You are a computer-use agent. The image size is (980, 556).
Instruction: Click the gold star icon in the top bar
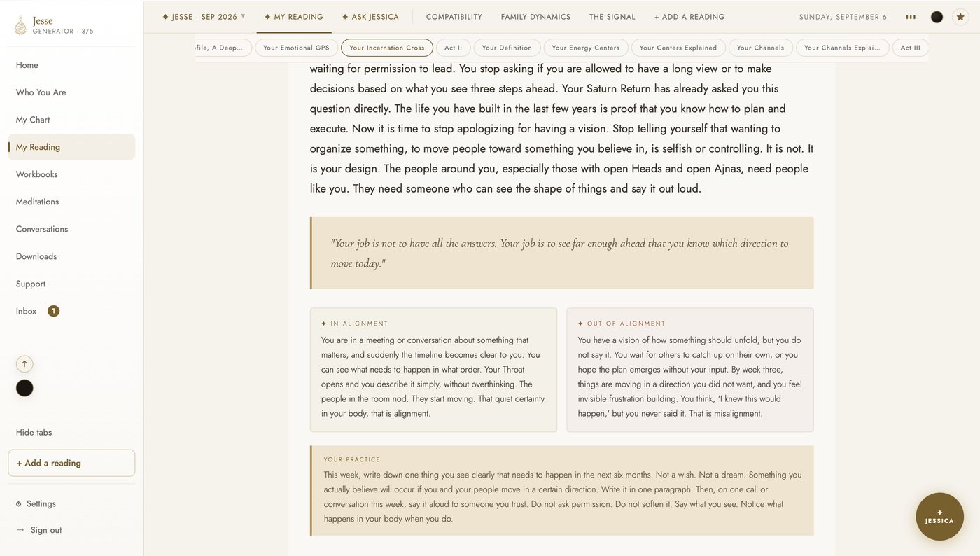coord(960,17)
